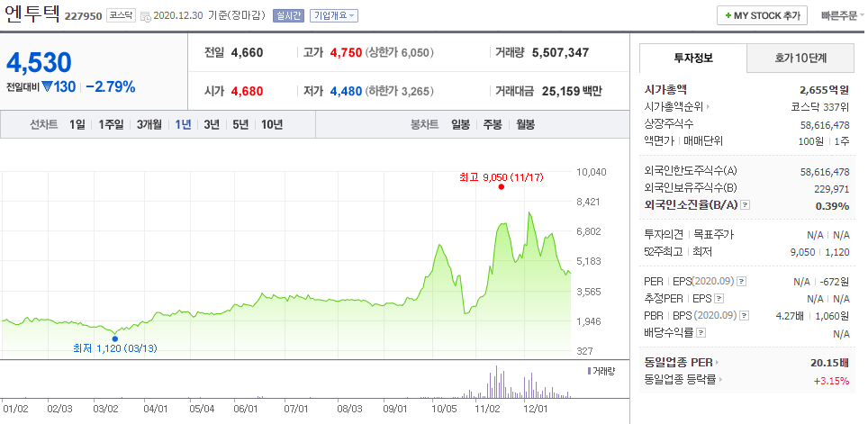The image size is (868, 424).
Task: Click the 투자의견 label
Action: coord(664,235)
